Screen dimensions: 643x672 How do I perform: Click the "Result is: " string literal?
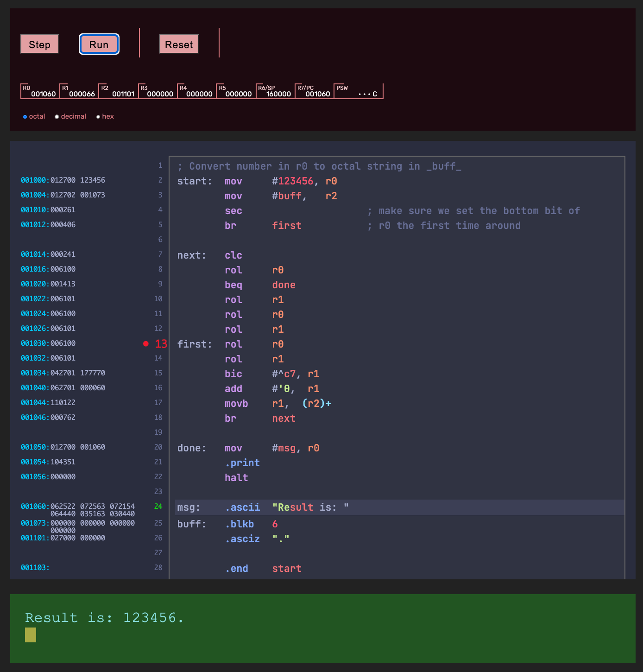pyautogui.click(x=310, y=507)
